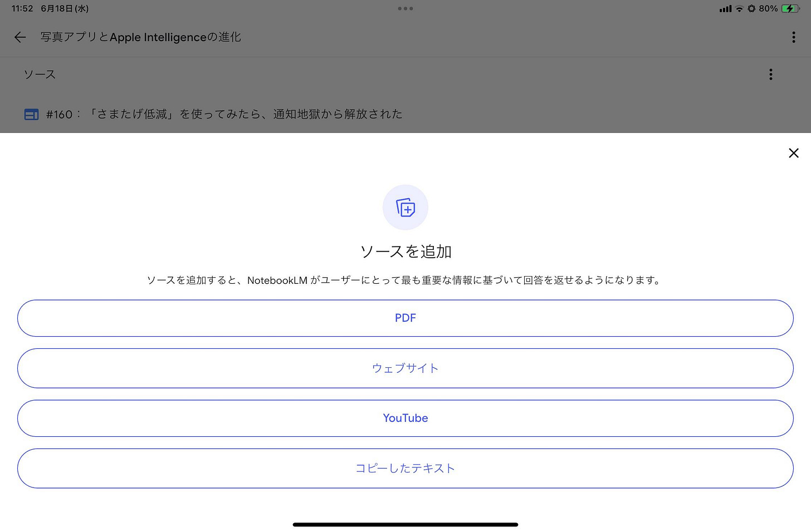Tap the clock showing 11:52
This screenshot has width=811, height=532.
tap(22, 8)
